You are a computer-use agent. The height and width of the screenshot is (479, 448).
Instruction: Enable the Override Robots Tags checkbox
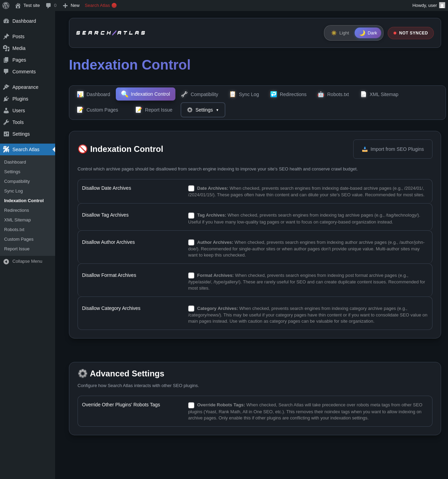click(x=191, y=405)
